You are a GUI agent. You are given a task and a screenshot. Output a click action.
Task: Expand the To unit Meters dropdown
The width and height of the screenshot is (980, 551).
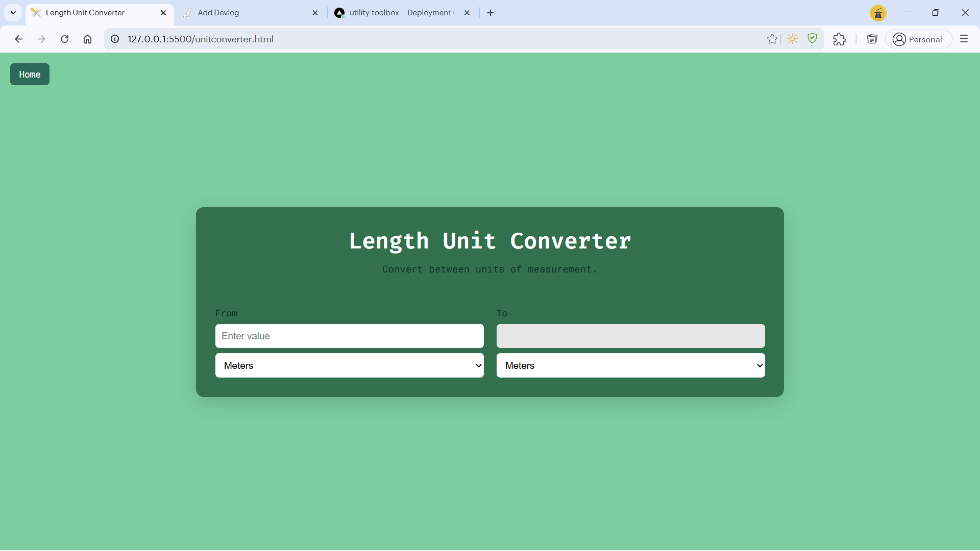(x=630, y=365)
